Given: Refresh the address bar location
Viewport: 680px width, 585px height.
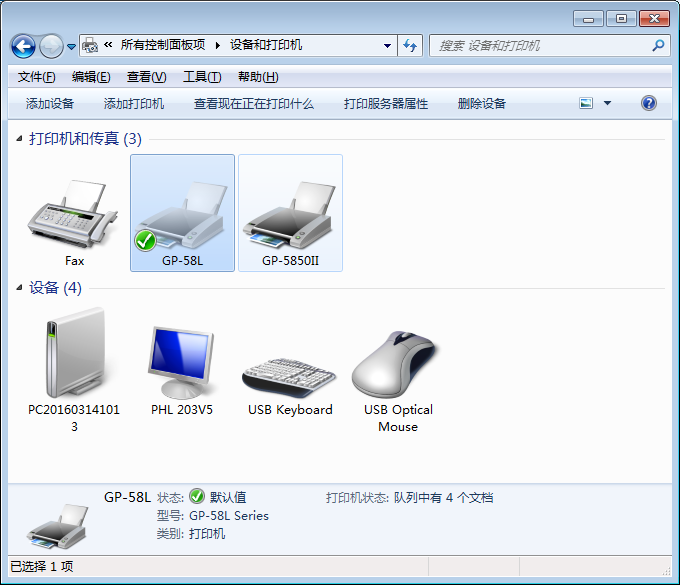Looking at the screenshot, I should click(409, 46).
